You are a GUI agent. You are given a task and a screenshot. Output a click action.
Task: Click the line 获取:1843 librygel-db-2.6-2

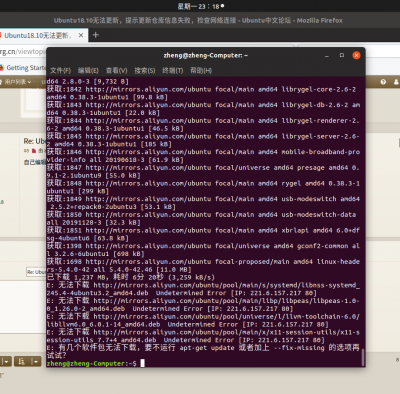pyautogui.click(x=203, y=109)
